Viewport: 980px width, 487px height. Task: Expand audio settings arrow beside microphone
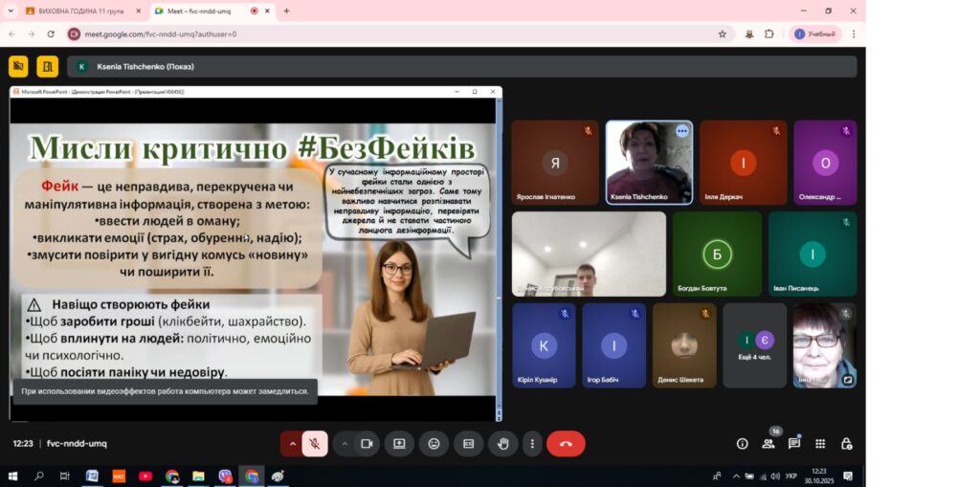pyautogui.click(x=293, y=444)
